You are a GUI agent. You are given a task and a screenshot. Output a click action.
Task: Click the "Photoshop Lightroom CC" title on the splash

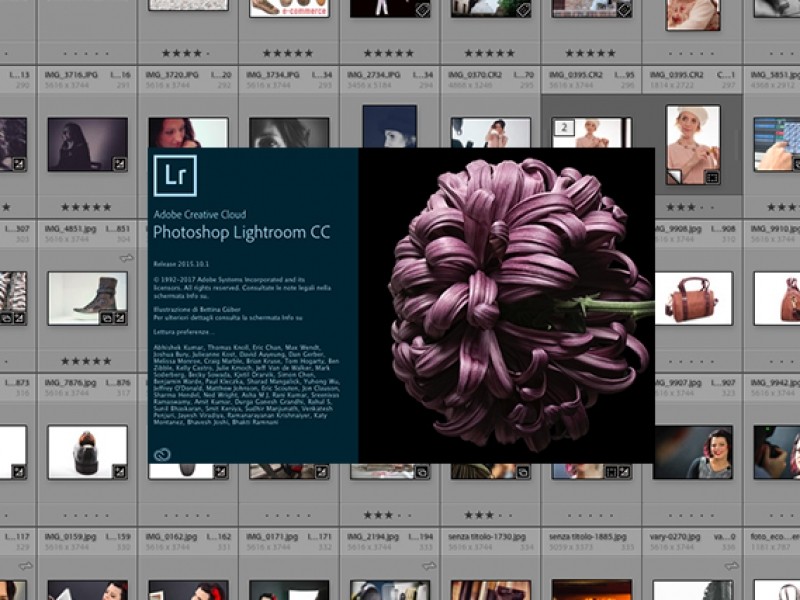click(242, 233)
